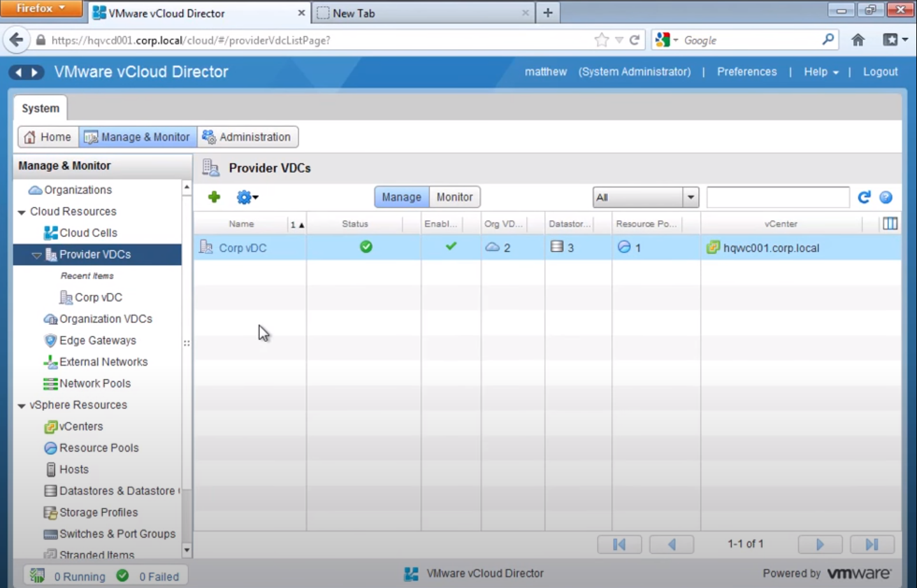Click the Firefox home icon
The height and width of the screenshot is (588, 917).
pos(858,40)
